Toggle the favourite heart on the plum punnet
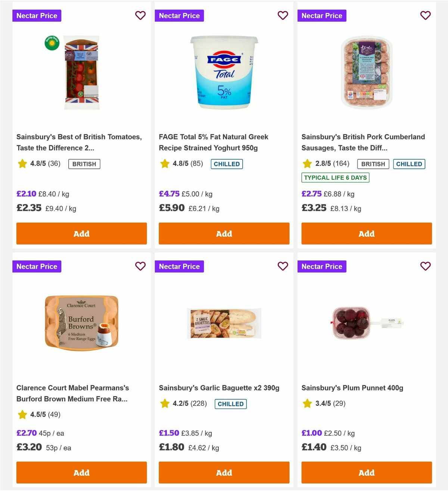The image size is (448, 491). coord(425,266)
